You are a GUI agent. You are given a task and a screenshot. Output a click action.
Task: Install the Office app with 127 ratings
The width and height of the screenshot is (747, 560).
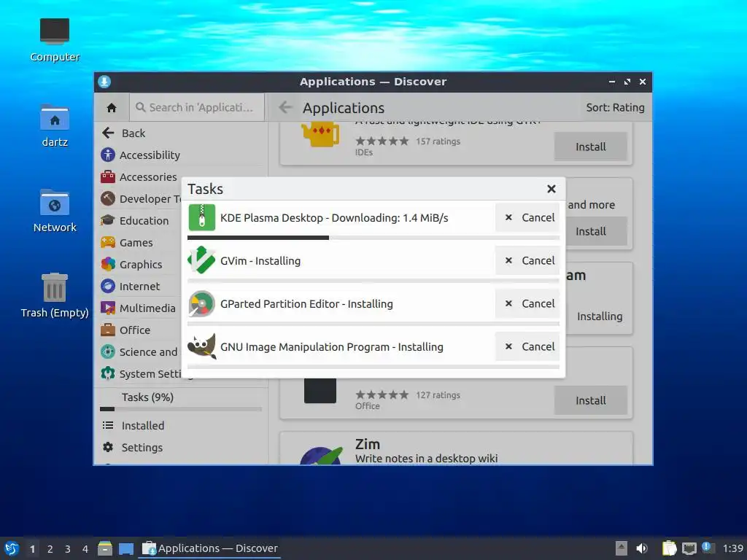coord(590,400)
